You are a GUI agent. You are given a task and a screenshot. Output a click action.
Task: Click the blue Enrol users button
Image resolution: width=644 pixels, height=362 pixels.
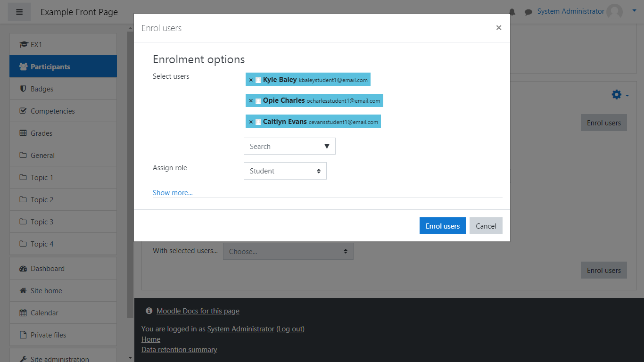coord(442,226)
